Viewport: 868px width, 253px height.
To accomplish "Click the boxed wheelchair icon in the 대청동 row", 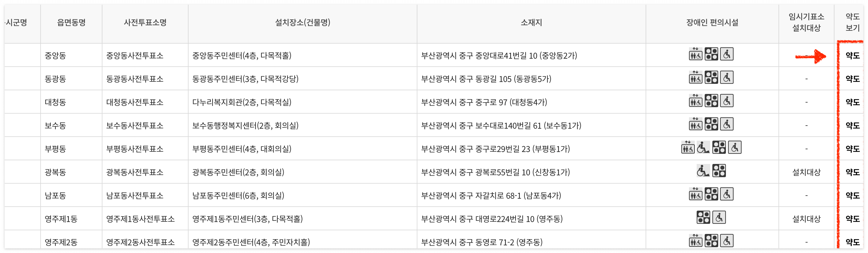I will tap(727, 101).
